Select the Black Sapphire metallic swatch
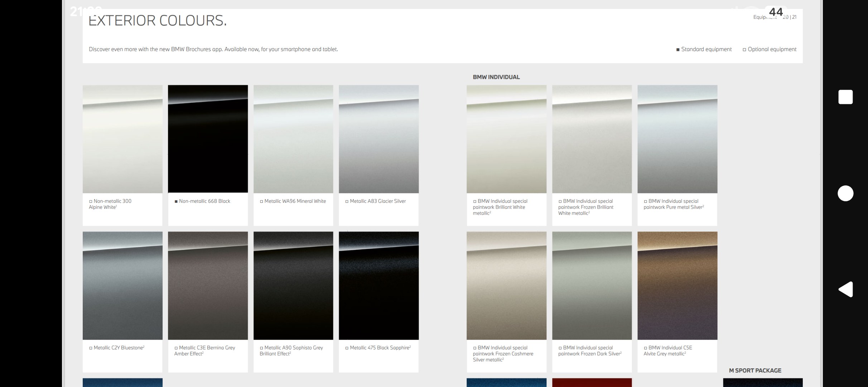Image resolution: width=868 pixels, height=387 pixels. click(x=378, y=286)
